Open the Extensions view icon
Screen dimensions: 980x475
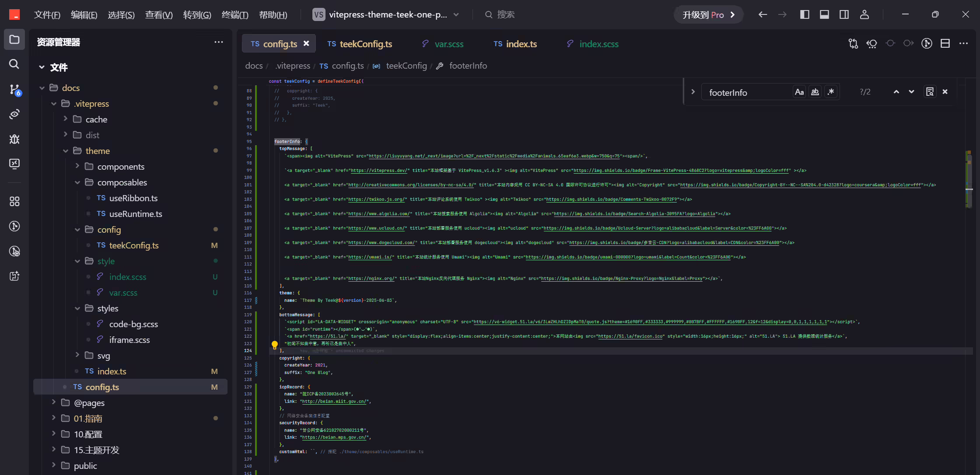click(14, 201)
